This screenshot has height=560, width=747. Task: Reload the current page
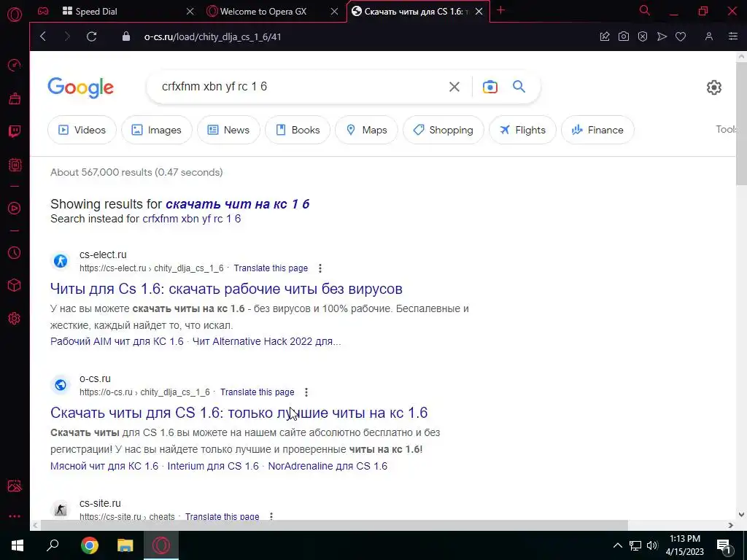point(91,36)
